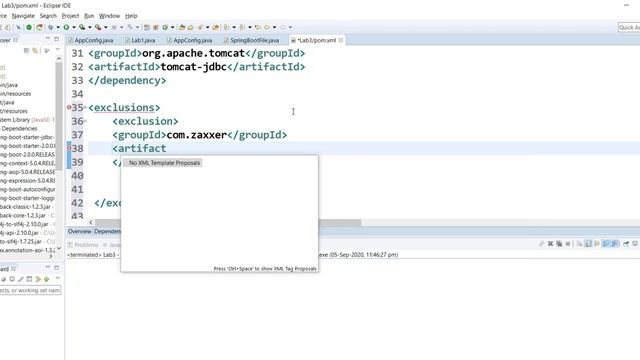The image size is (640, 360).
Task: Click Collapse All in Package Explorer
Action: 27,50
